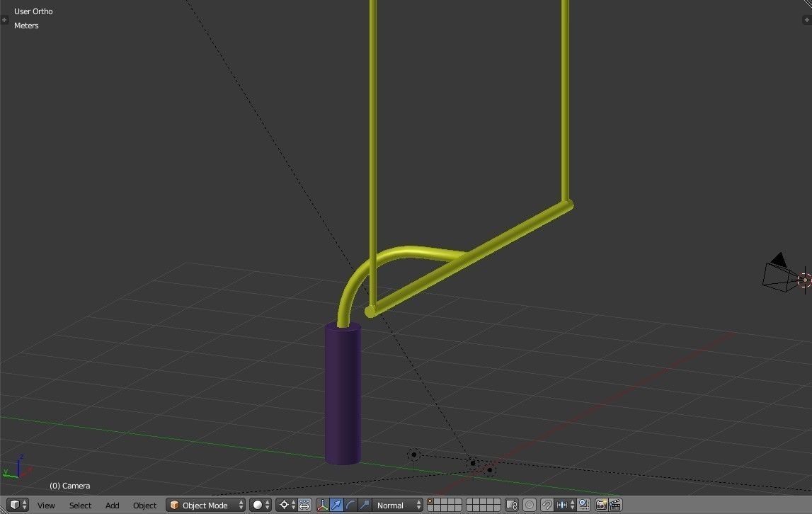This screenshot has width=812, height=514.
Task: Open the View menu
Action: (45, 505)
